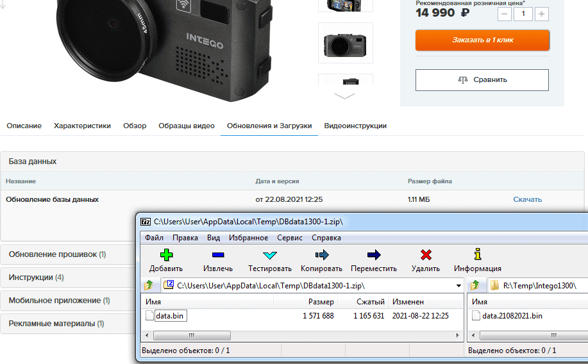Click the Copy (Копировать) arrow icon
Screen dimensions: 588x364
322,255
